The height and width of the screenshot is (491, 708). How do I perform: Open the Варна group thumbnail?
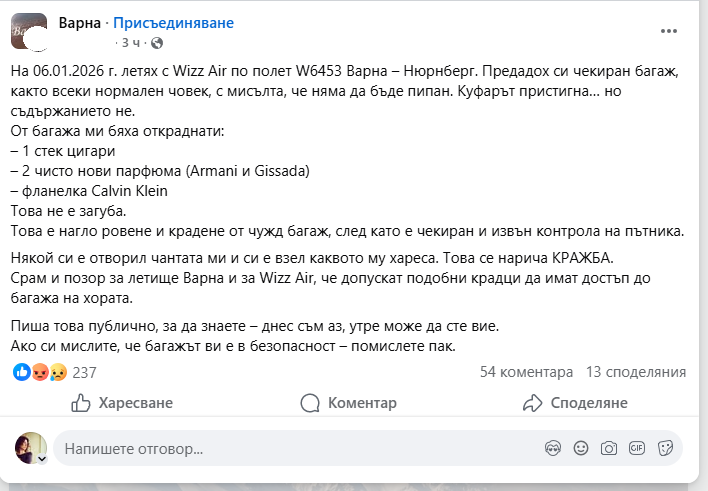[x=28, y=31]
